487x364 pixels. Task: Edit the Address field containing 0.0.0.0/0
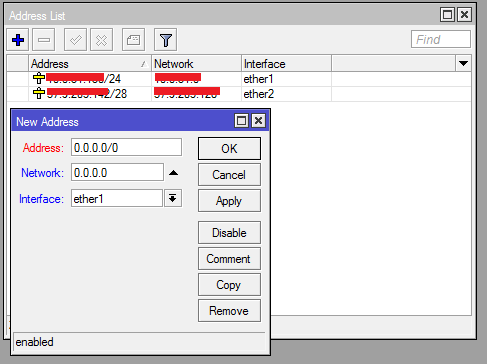click(126, 147)
